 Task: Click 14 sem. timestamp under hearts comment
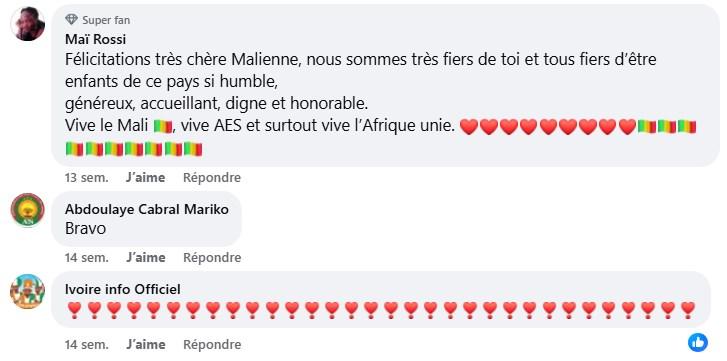click(x=87, y=345)
